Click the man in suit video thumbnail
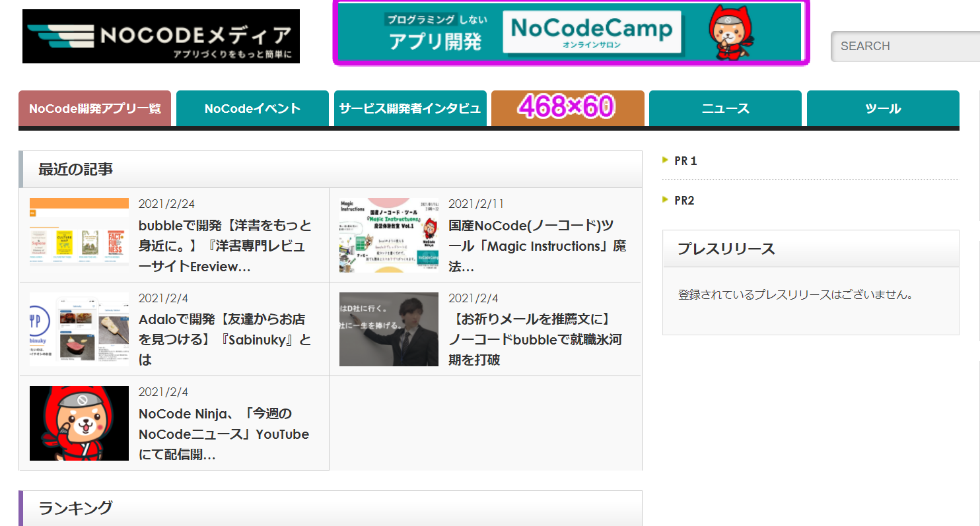980x526 pixels. (389, 329)
